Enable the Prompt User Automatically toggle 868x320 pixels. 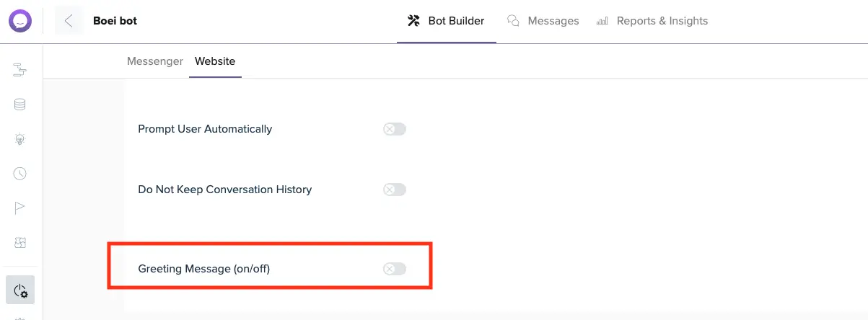(x=395, y=129)
